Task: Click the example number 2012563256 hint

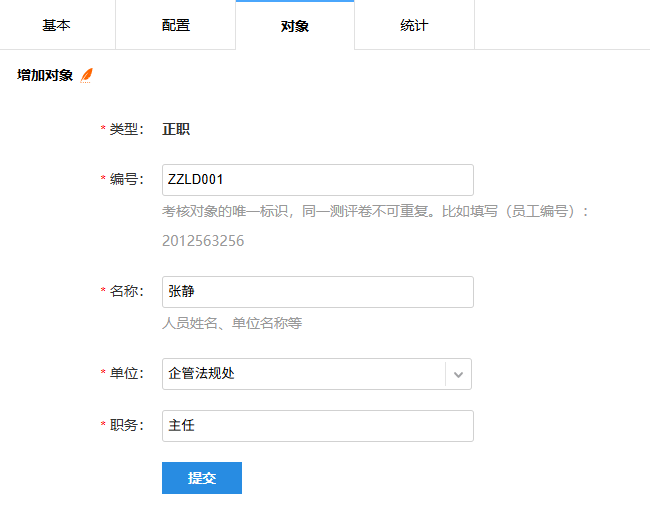Action: tap(203, 241)
